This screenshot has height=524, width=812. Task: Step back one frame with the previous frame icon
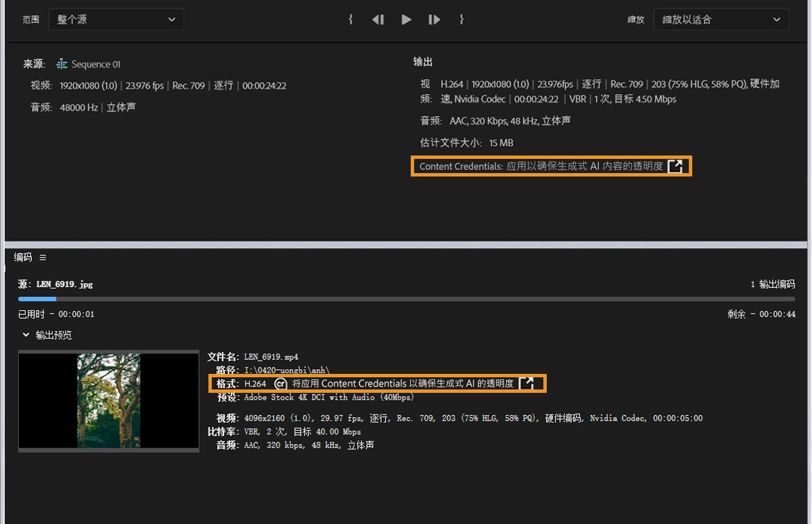click(378, 20)
